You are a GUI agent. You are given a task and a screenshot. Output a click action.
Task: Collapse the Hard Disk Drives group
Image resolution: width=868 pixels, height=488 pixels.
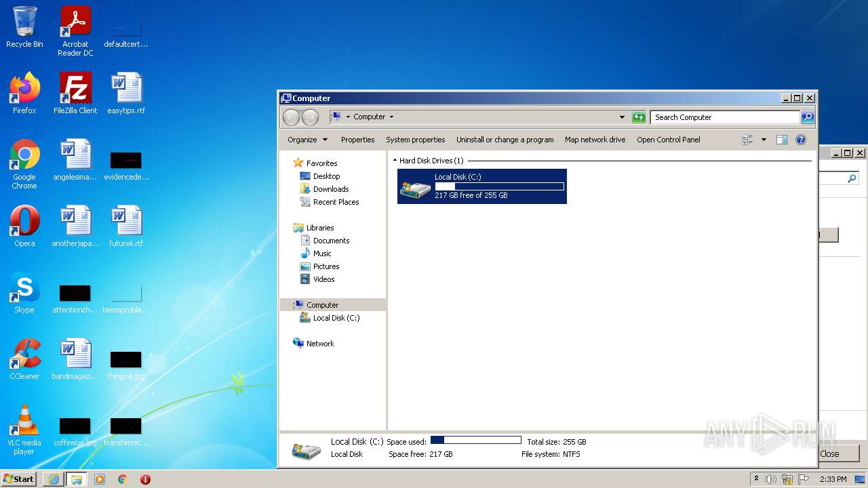point(395,161)
